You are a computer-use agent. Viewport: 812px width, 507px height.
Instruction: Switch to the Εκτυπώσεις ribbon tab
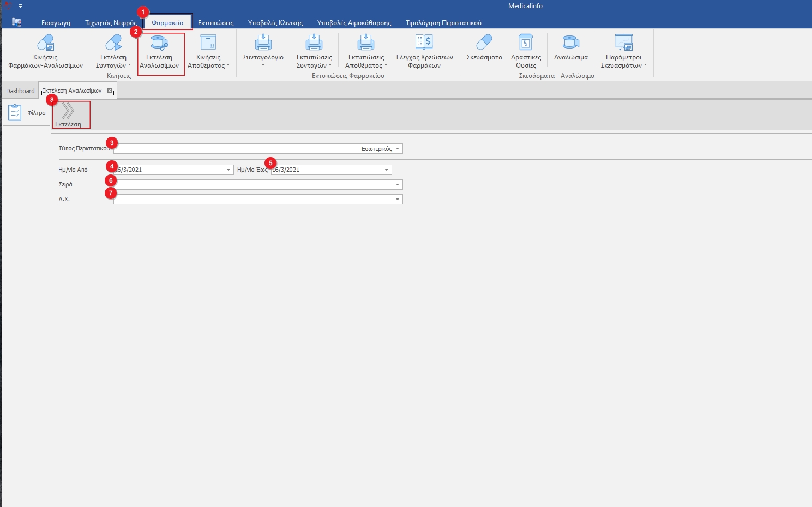[215, 23]
